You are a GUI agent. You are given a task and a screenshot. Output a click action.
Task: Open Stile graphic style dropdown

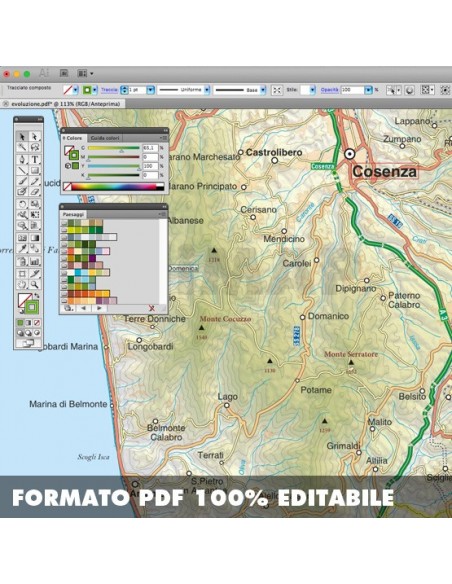[x=312, y=90]
